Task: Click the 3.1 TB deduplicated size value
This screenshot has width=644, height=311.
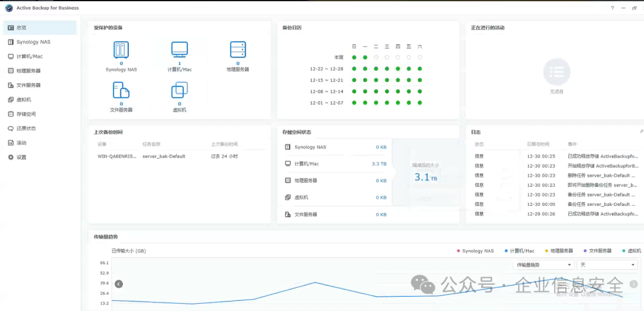Action: (426, 178)
